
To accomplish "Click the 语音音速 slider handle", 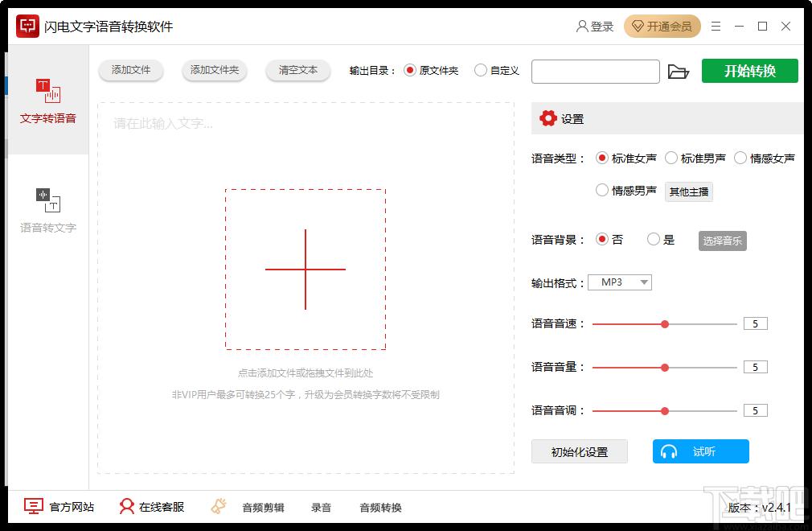I will tap(665, 324).
